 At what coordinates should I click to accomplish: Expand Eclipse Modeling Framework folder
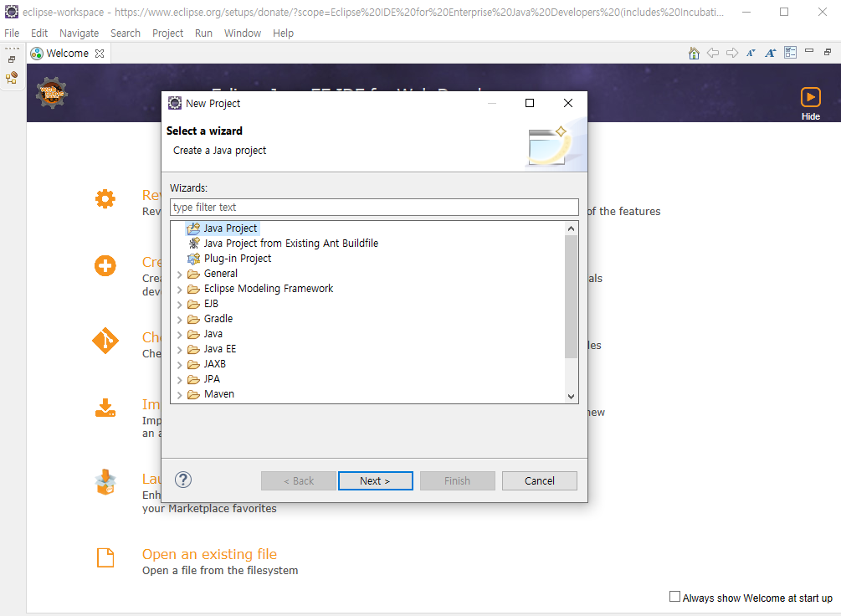click(x=180, y=290)
